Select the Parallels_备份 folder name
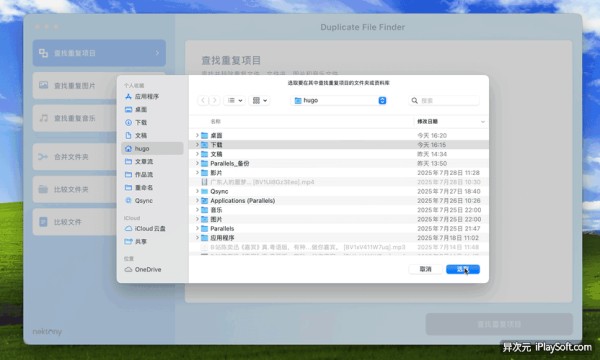 tap(230, 163)
